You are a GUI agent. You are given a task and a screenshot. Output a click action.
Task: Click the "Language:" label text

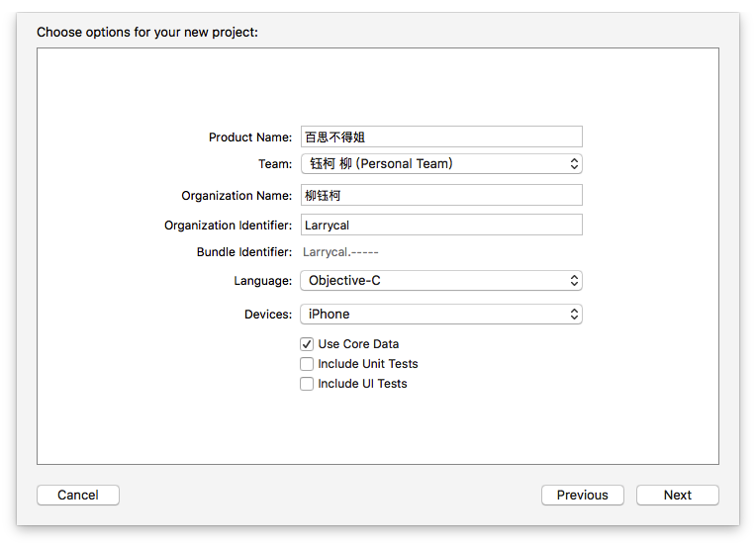(x=262, y=281)
